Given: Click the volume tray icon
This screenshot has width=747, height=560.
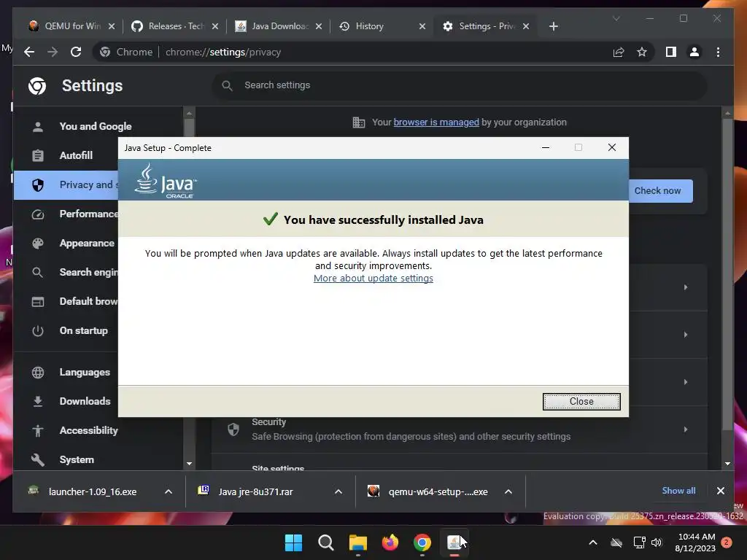Looking at the screenshot, I should [x=657, y=542].
